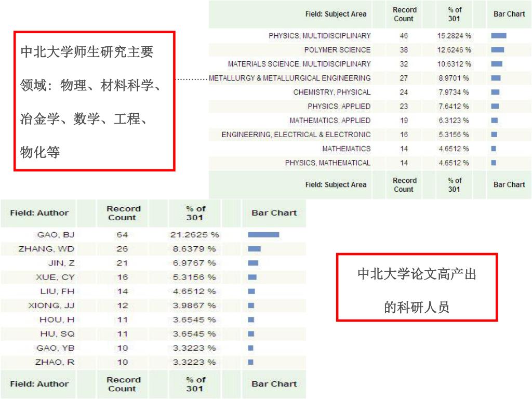Viewport: 532px width, 399px height.
Task: Click top Field: Author column header
Action: tap(39, 212)
